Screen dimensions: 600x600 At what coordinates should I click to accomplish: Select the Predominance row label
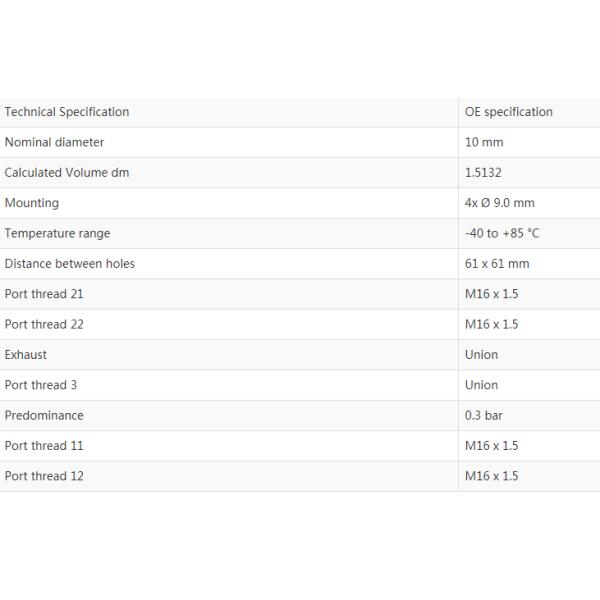tap(44, 415)
